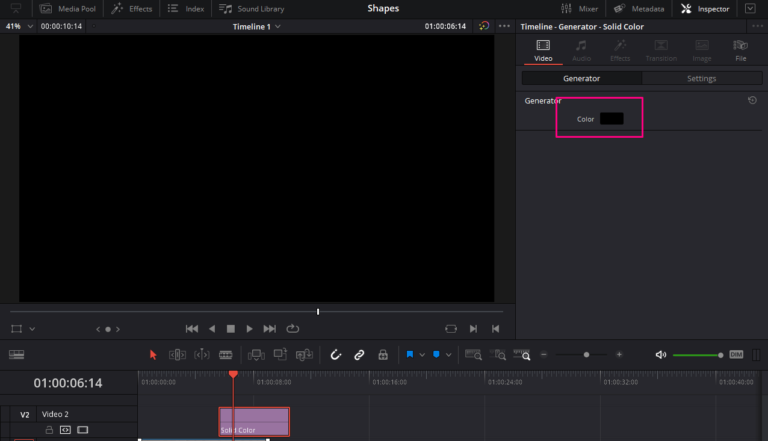The image size is (768, 441).
Task: Open the marker color dropdown
Action: pos(448,355)
